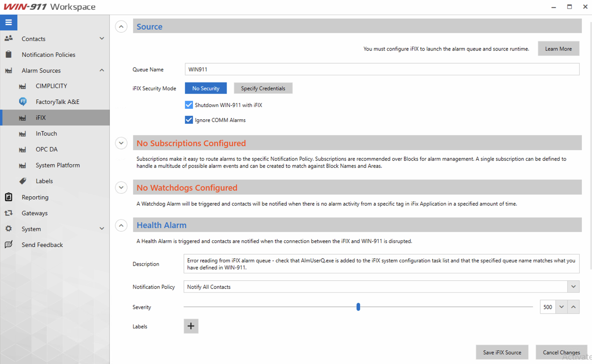Viewport: 592px width, 364px height.
Task: Decrease severity with the down arrow
Action: pyautogui.click(x=561, y=307)
